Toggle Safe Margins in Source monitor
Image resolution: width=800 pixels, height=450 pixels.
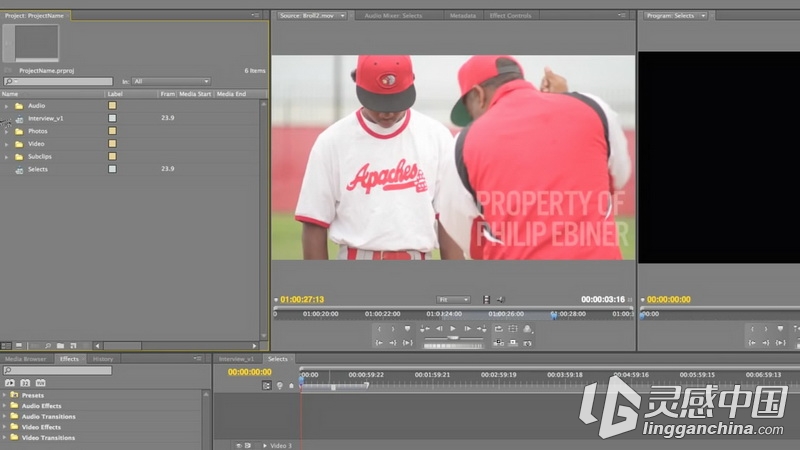[x=513, y=329]
